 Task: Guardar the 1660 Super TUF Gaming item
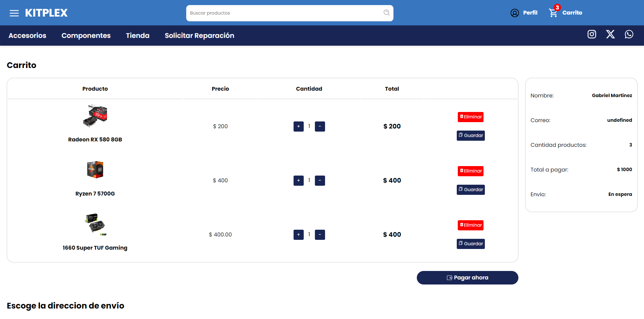tap(471, 244)
